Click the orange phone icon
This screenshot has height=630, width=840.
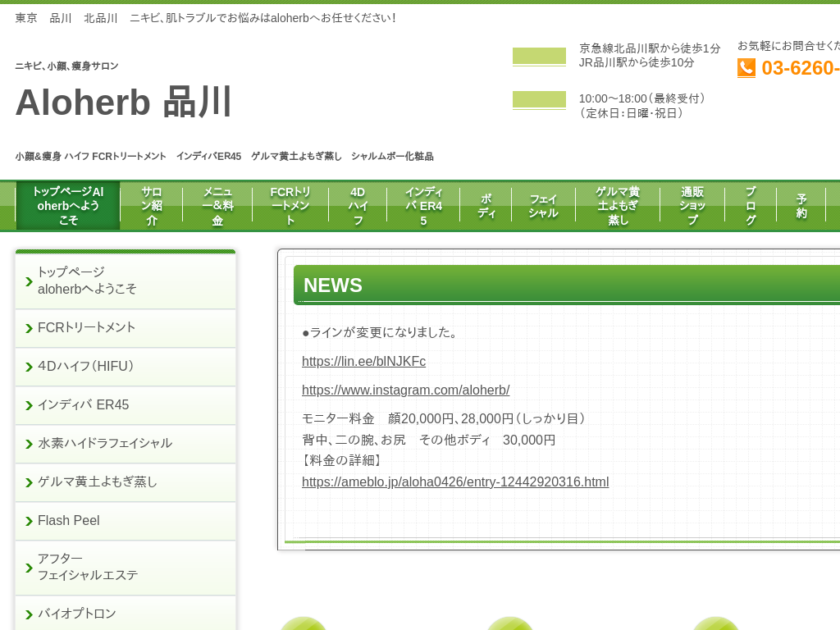(x=746, y=68)
